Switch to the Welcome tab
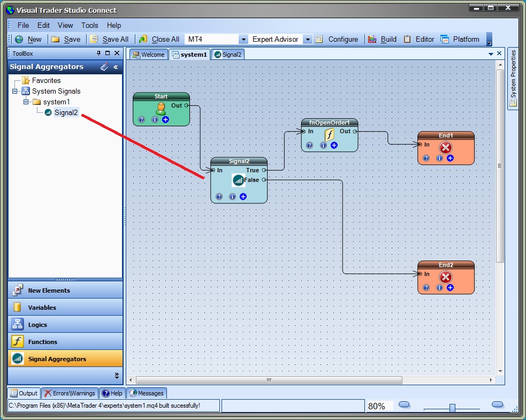This screenshot has height=420, width=526. click(x=148, y=55)
